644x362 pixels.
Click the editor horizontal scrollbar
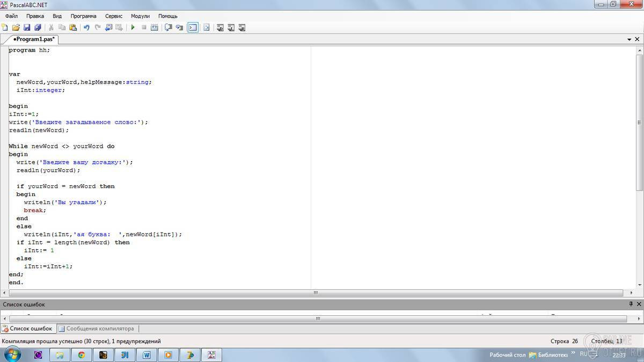click(316, 293)
